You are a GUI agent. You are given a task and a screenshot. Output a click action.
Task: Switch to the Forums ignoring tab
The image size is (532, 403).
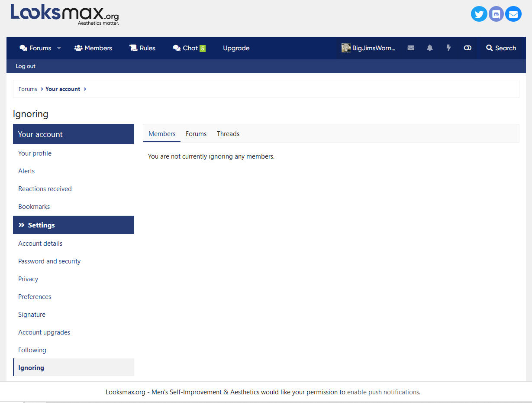click(x=196, y=134)
